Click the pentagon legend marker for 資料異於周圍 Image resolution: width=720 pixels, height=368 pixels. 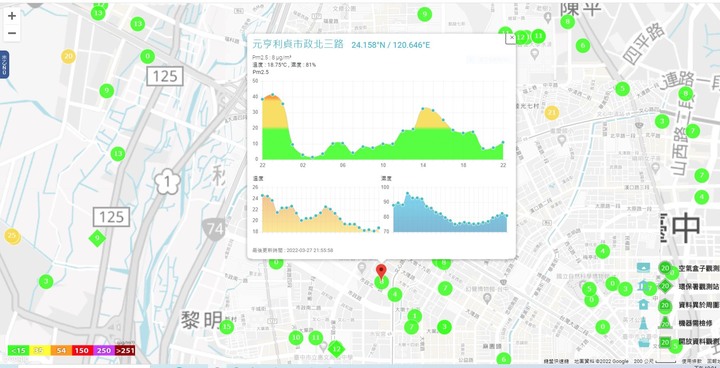click(665, 305)
